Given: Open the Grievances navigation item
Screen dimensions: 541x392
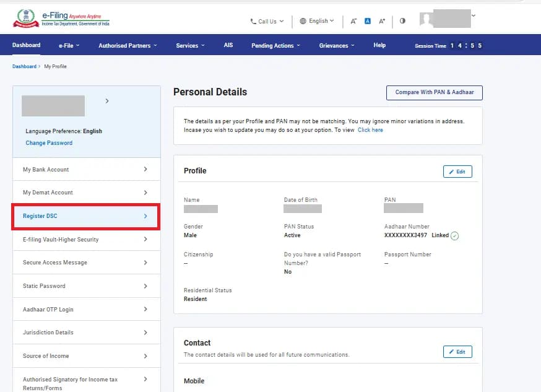Looking at the screenshot, I should pyautogui.click(x=335, y=45).
